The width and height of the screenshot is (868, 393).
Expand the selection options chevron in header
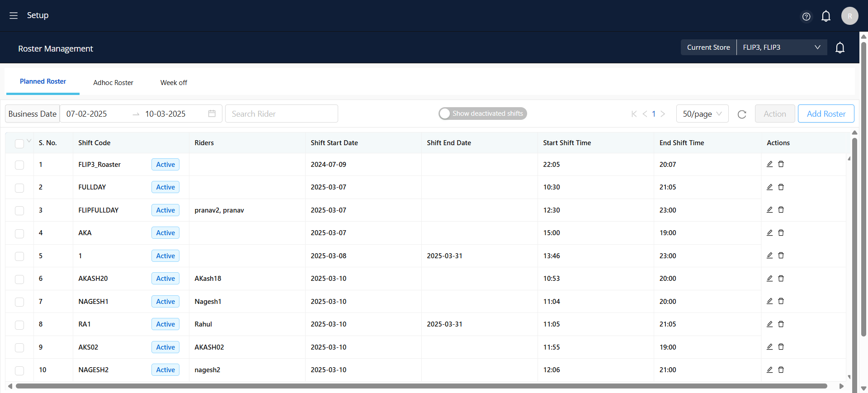(29, 141)
